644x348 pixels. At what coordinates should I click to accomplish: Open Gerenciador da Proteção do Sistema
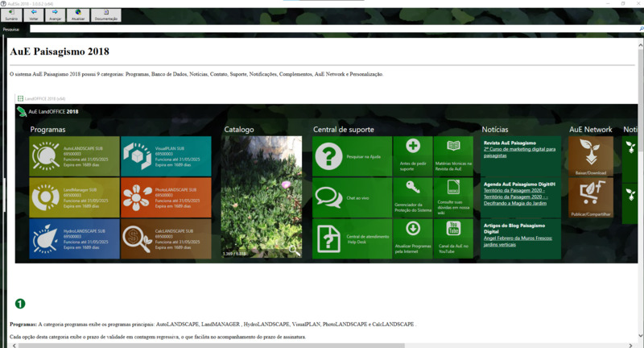(412, 197)
